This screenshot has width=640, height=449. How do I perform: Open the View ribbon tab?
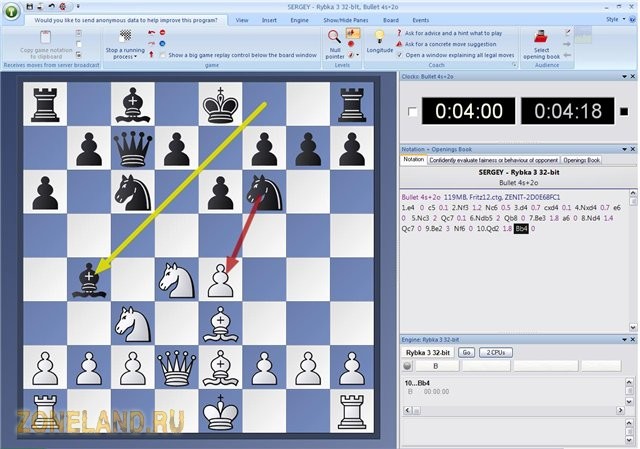[242, 20]
